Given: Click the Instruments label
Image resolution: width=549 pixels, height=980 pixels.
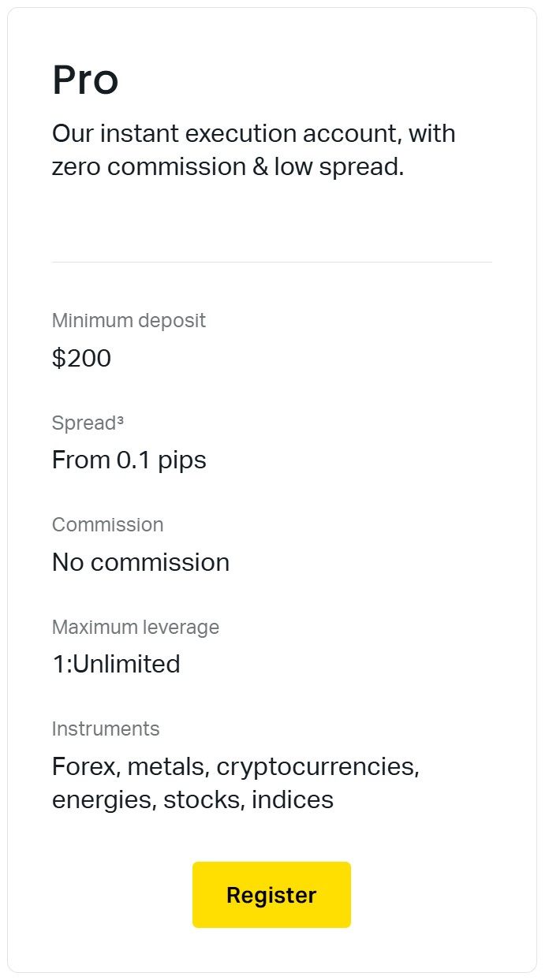Looking at the screenshot, I should click(x=106, y=729).
